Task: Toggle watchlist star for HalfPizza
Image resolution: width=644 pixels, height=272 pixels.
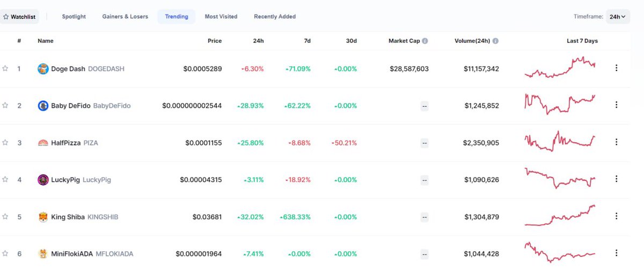Action: point(5,143)
